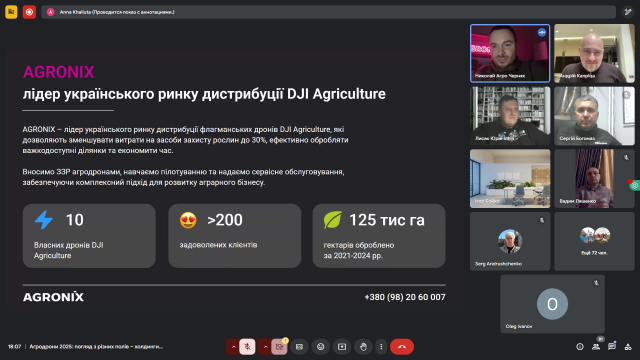Screen dimensions: 640x360
Task: Click the red recording indicator icon
Action: (29, 12)
